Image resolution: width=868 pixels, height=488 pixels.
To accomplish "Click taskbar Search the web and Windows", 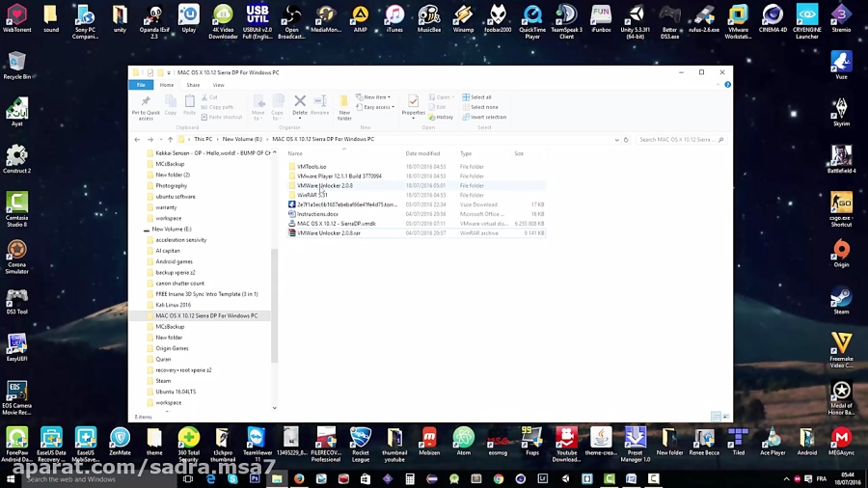I will pyautogui.click(x=99, y=479).
